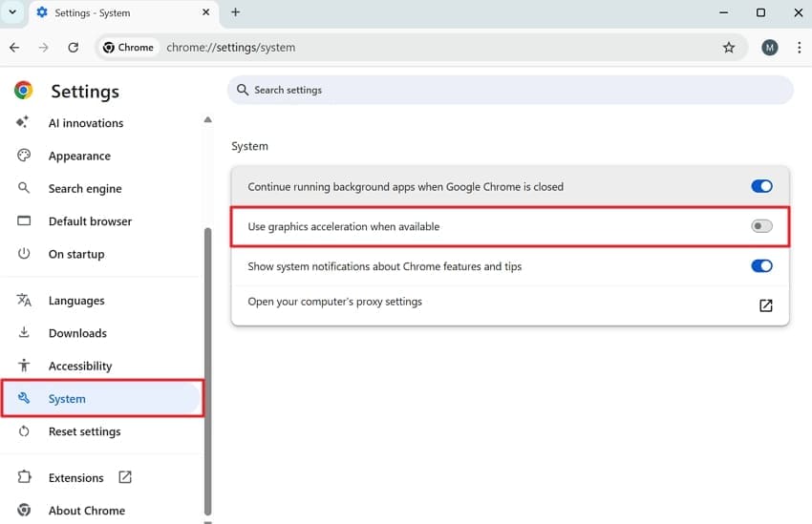Click 'Continue running background apps' label text
The image size is (812, 524).
pos(405,187)
